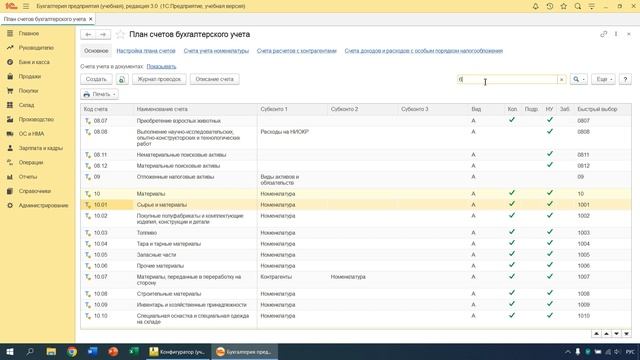
Task: Jump to list top arrow button
Action: pyautogui.click(x=596, y=334)
